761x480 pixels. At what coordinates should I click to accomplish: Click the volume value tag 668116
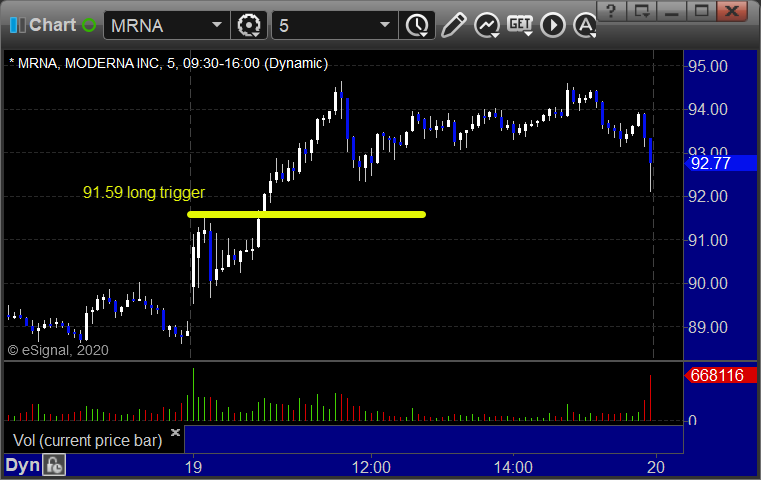click(x=721, y=375)
